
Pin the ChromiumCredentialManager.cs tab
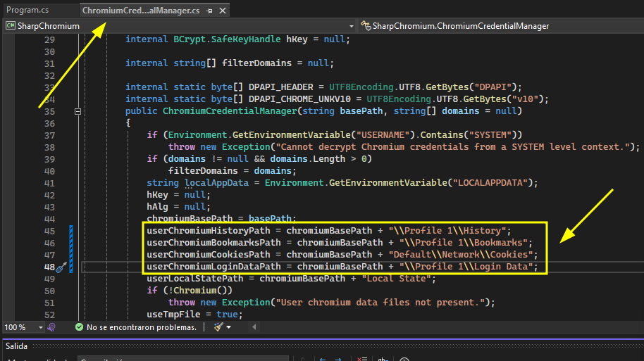coord(209,11)
